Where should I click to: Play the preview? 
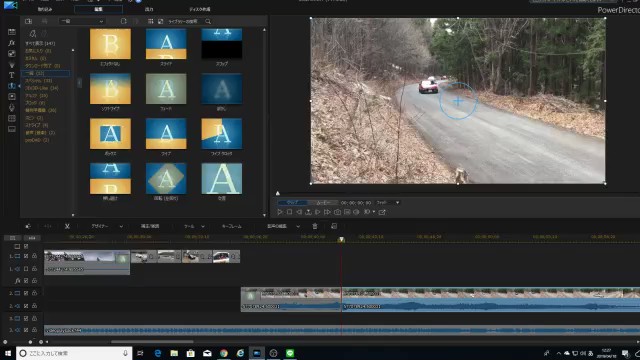coord(280,212)
